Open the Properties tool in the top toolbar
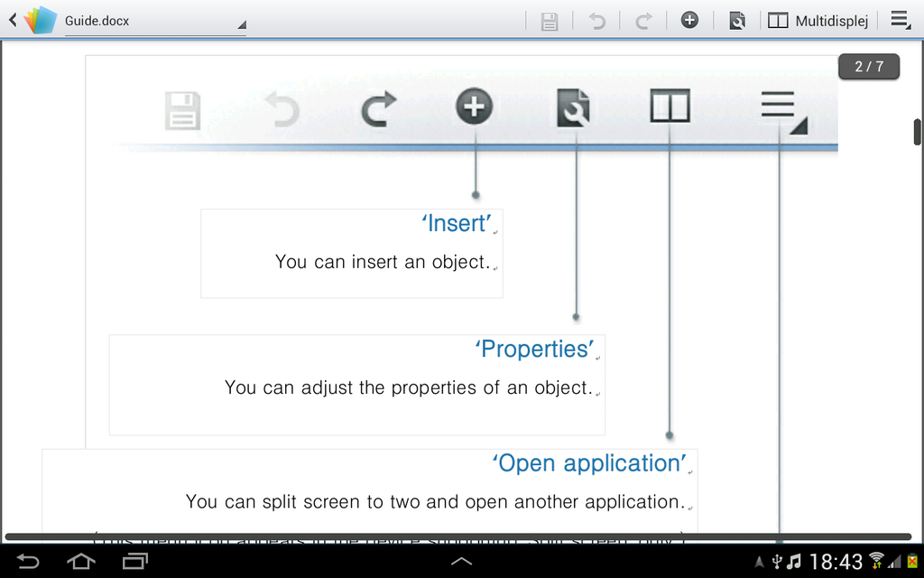This screenshot has width=924, height=578. (736, 21)
